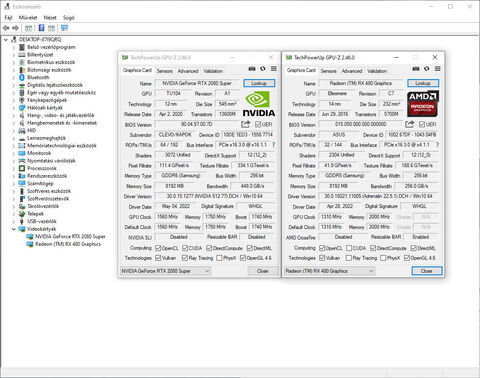The width and height of the screenshot is (480, 378).
Task: Click the BIOS export share icon in NVIDIA window
Action: 246,124
